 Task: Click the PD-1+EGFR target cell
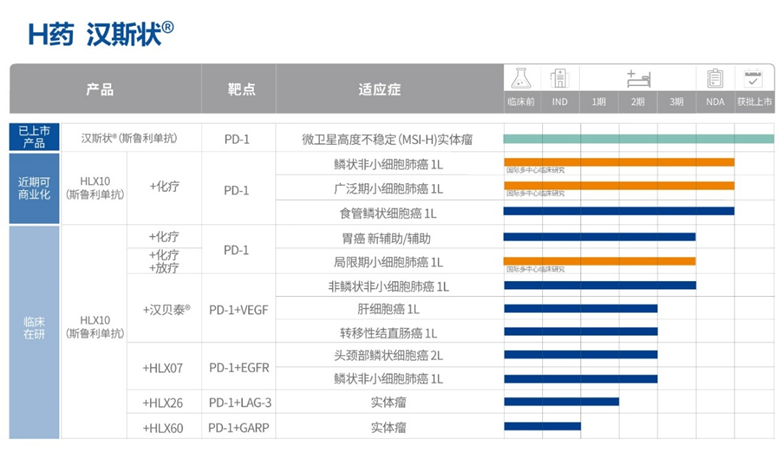click(239, 368)
